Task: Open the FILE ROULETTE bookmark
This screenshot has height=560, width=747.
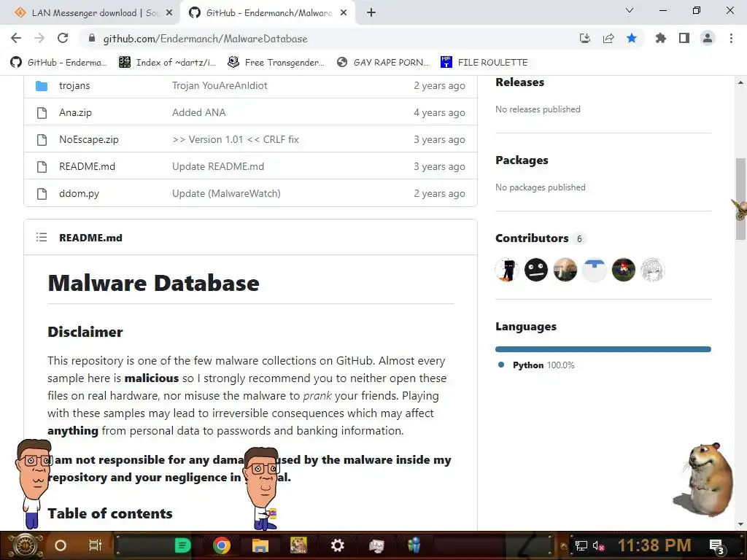Action: (x=484, y=63)
